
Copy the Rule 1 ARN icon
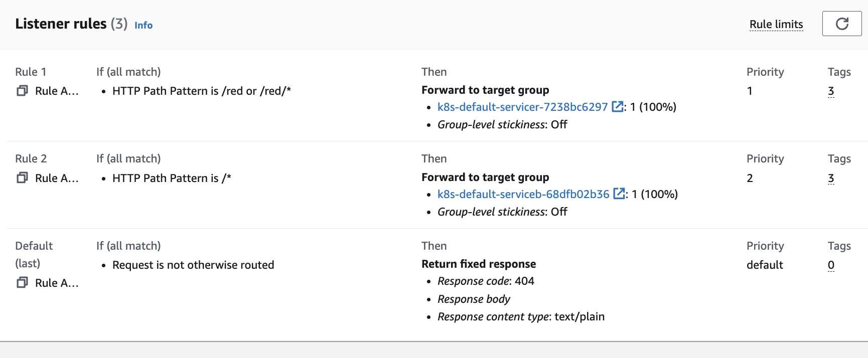click(x=22, y=91)
